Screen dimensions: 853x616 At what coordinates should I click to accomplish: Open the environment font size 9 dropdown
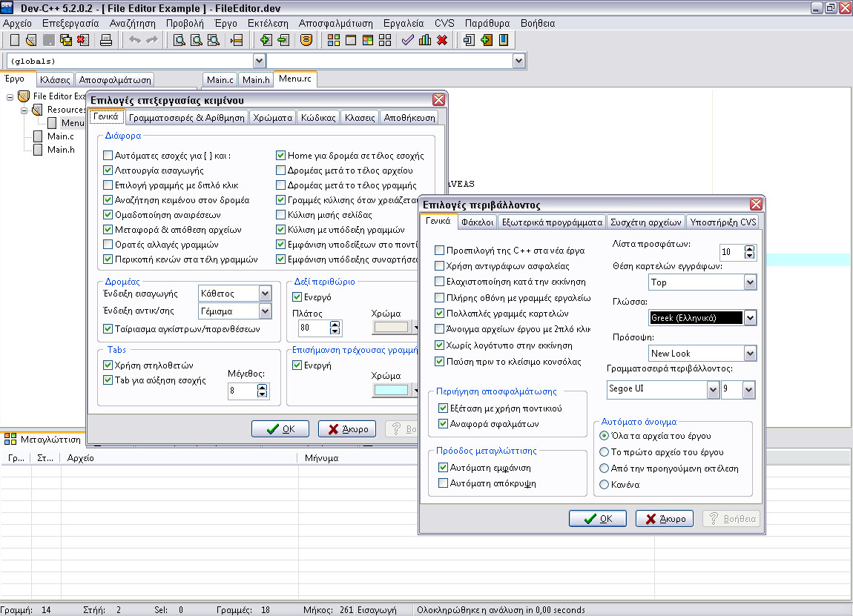coord(748,389)
